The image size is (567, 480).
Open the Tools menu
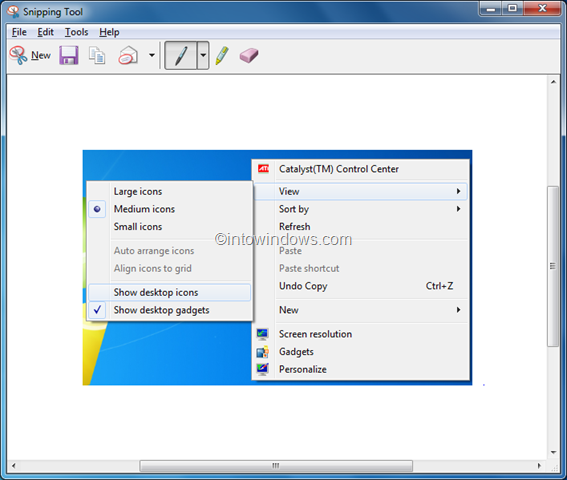tap(76, 32)
